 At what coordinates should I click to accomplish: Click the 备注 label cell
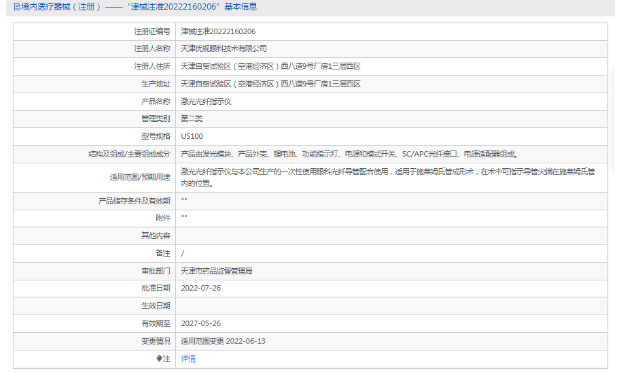point(95,253)
